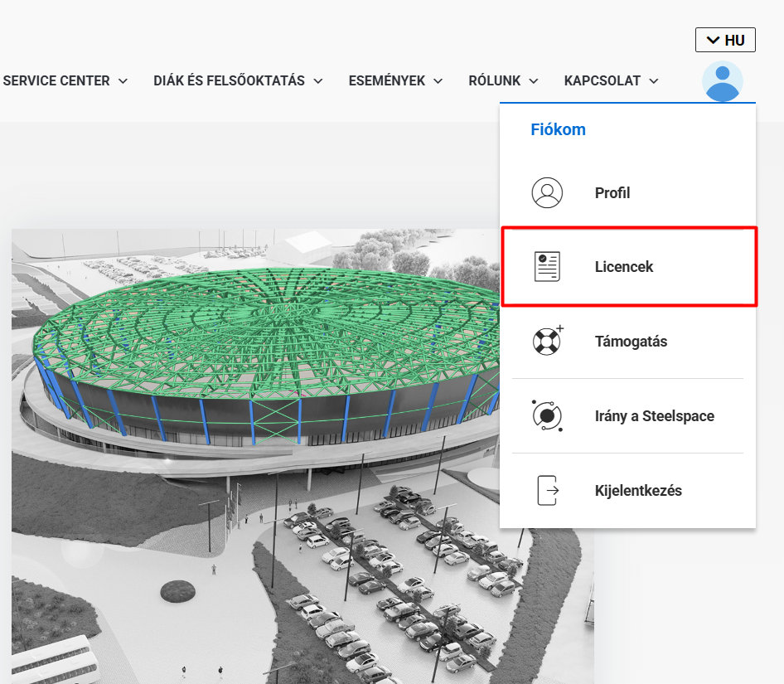
Task: Select Profil in account menu
Action: (627, 192)
